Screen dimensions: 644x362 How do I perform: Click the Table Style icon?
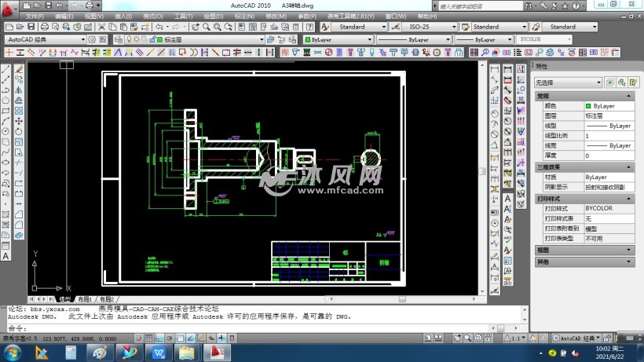point(466,27)
